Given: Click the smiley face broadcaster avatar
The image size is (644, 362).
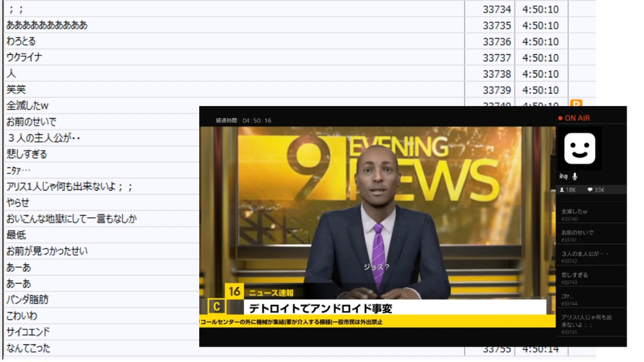Looking at the screenshot, I should point(579,148).
